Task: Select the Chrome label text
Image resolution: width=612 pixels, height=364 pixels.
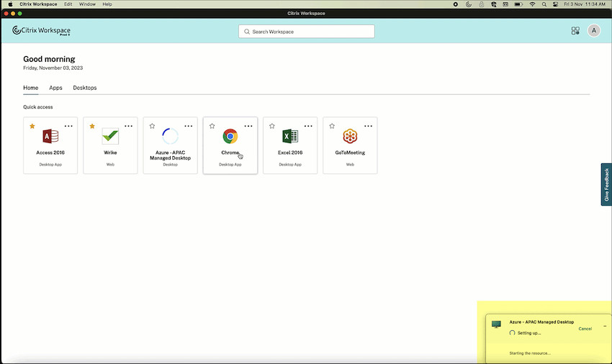Action: tap(230, 153)
